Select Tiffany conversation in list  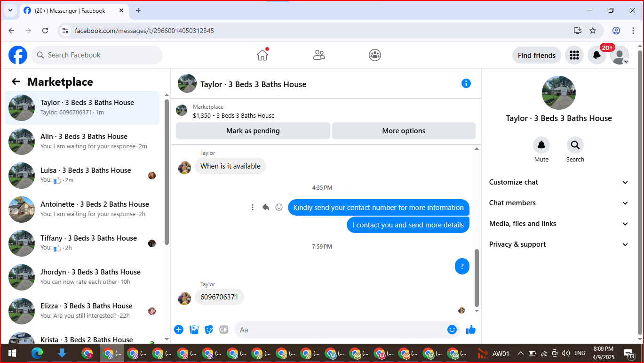[x=82, y=243]
